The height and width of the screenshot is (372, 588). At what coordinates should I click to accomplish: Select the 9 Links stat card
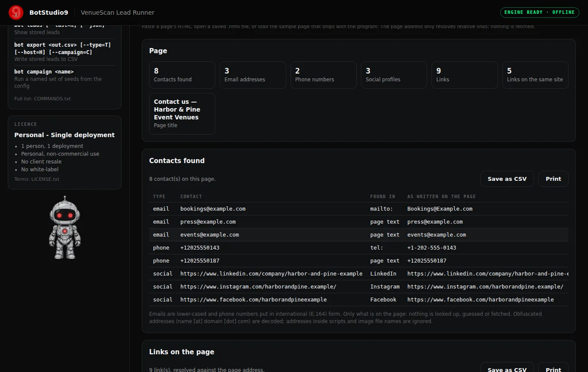click(465, 75)
